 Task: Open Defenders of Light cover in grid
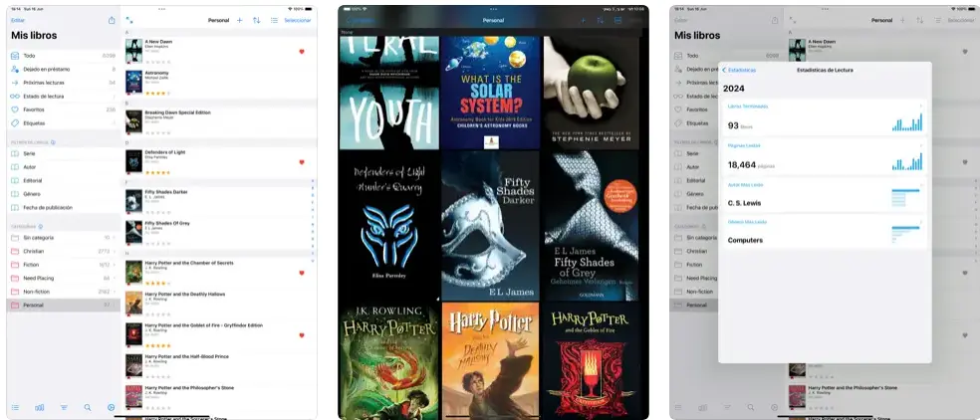pos(388,226)
